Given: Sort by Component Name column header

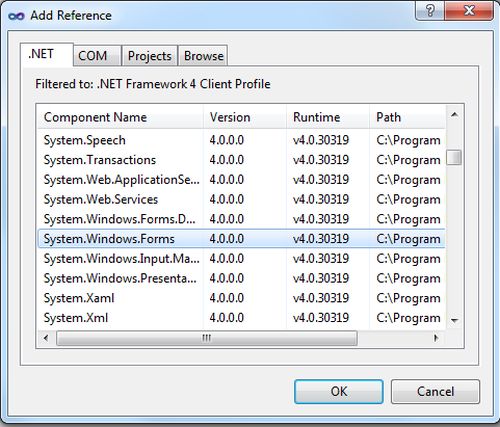Looking at the screenshot, I should pyautogui.click(x=120, y=117).
